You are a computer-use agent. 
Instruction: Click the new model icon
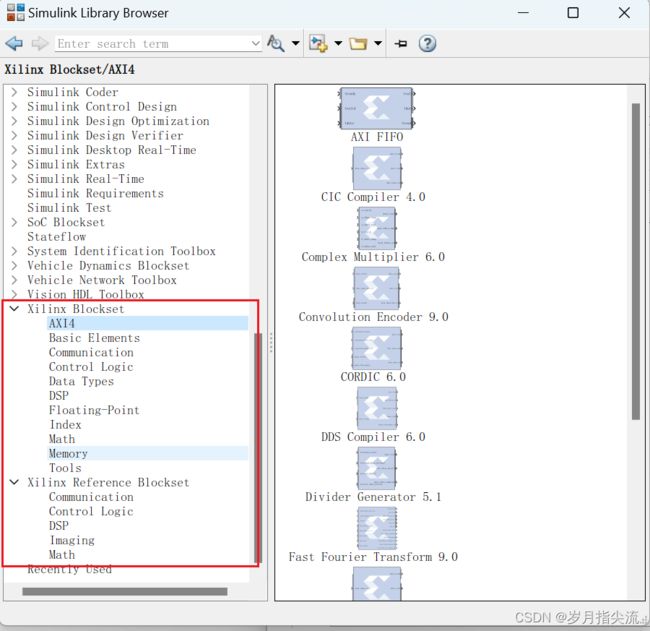pyautogui.click(x=318, y=43)
